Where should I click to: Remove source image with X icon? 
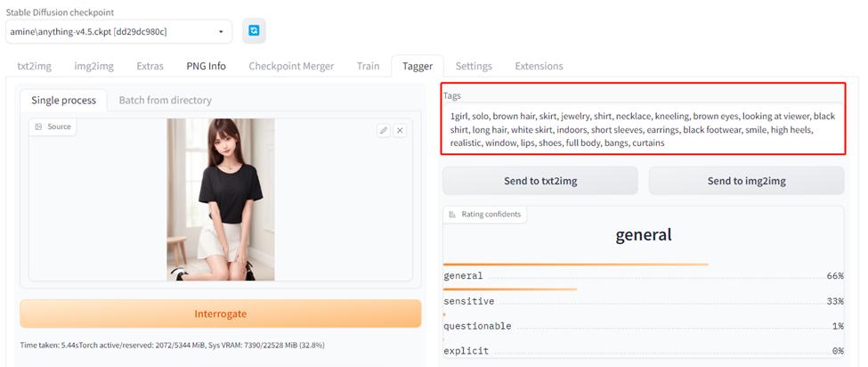click(400, 130)
